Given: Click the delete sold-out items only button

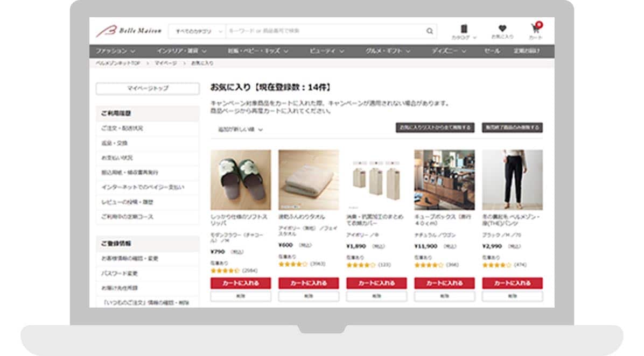Looking at the screenshot, I should click(x=512, y=127).
